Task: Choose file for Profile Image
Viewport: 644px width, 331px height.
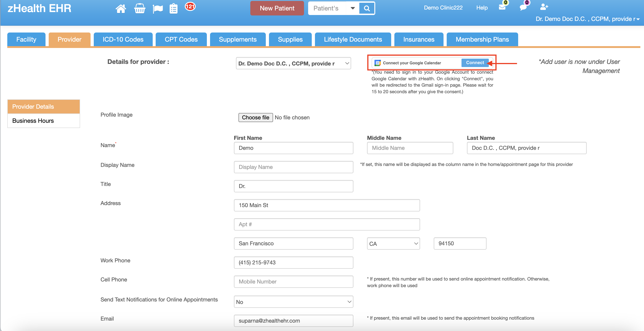Action: (256, 117)
